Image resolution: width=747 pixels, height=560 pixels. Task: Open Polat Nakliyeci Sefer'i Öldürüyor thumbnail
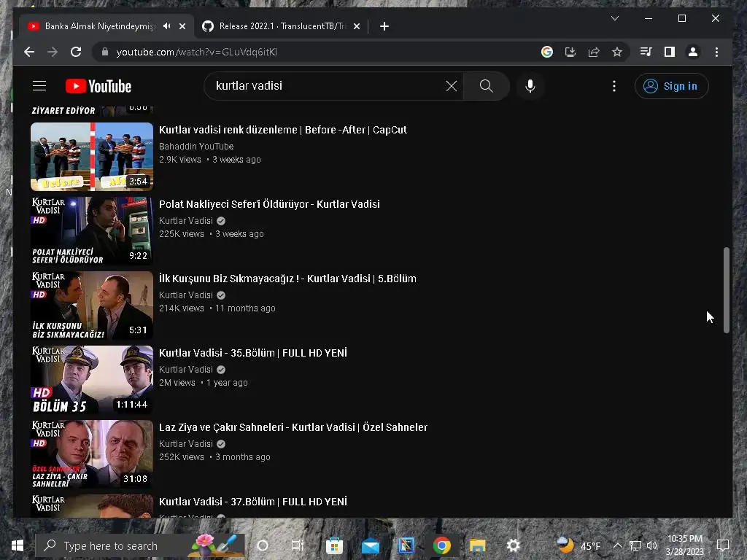click(x=92, y=231)
